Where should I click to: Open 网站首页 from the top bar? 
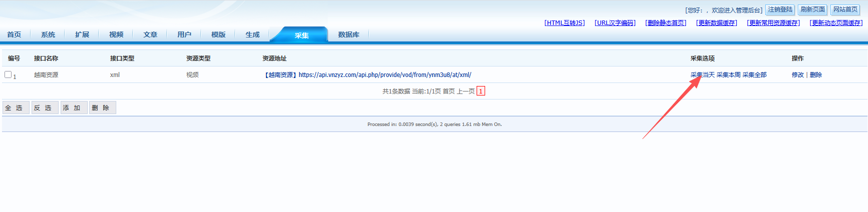[845, 9]
